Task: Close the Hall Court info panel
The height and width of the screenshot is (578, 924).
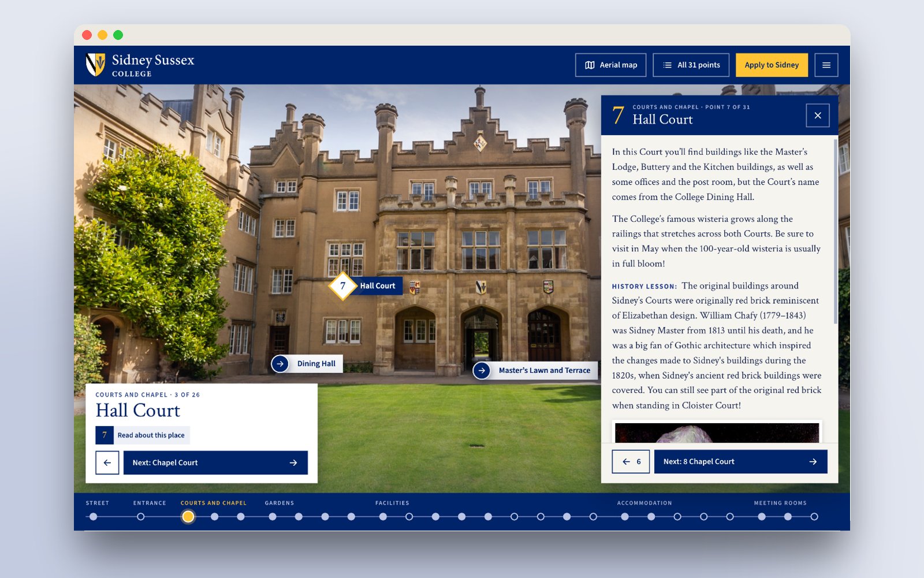Action: tap(818, 116)
